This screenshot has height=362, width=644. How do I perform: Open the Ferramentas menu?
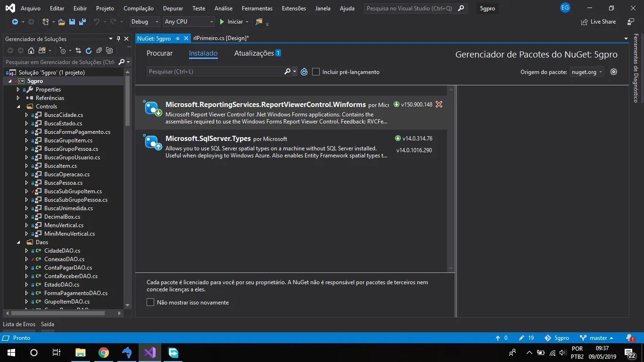point(257,8)
